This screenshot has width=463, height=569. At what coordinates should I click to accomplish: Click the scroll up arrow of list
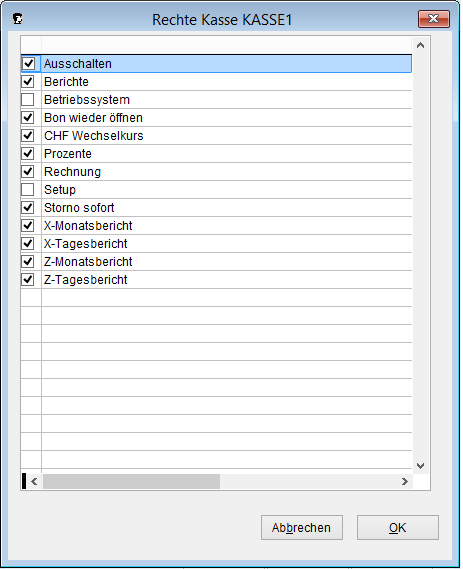[x=421, y=45]
